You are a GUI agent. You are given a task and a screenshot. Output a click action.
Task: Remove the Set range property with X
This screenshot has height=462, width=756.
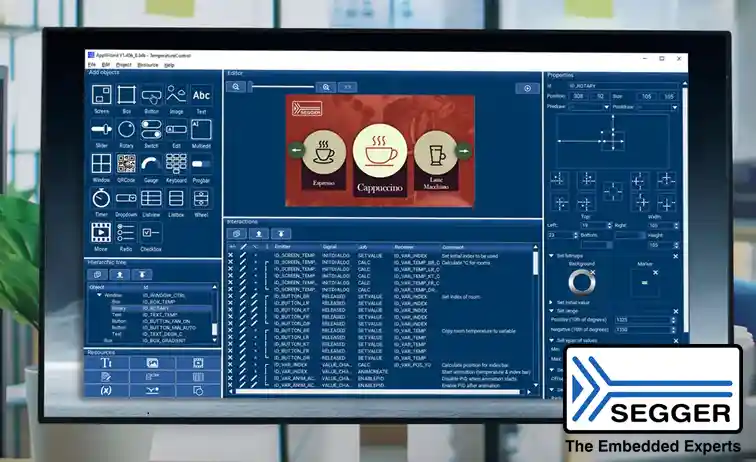[675, 312]
